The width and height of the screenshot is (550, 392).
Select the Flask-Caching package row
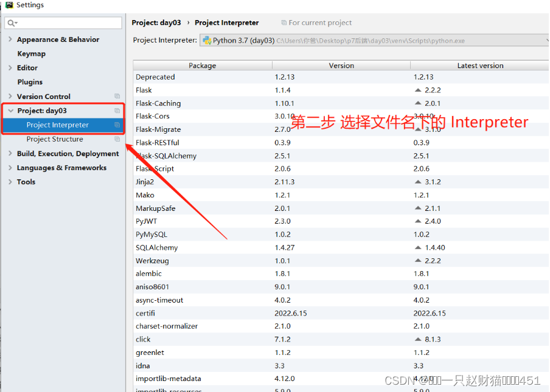pos(341,103)
